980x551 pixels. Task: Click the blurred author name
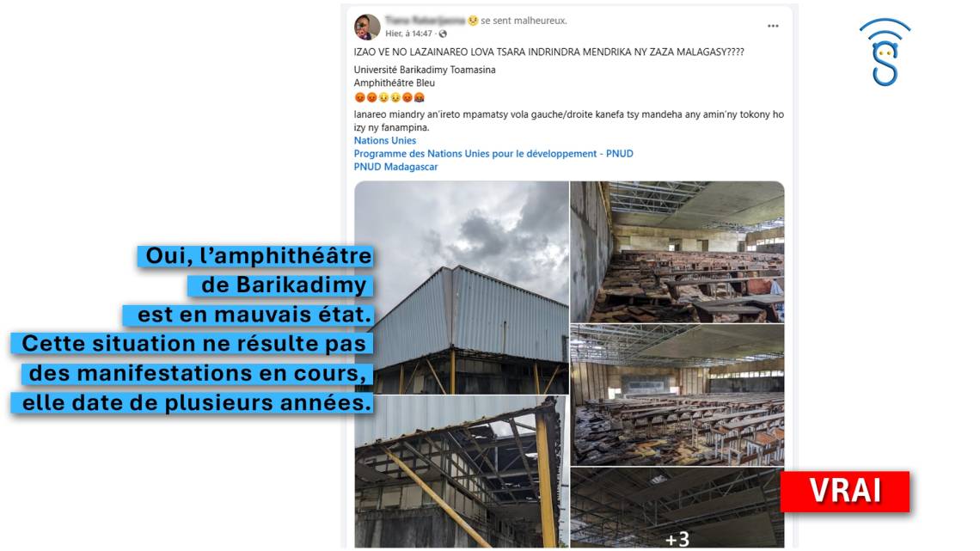point(425,21)
